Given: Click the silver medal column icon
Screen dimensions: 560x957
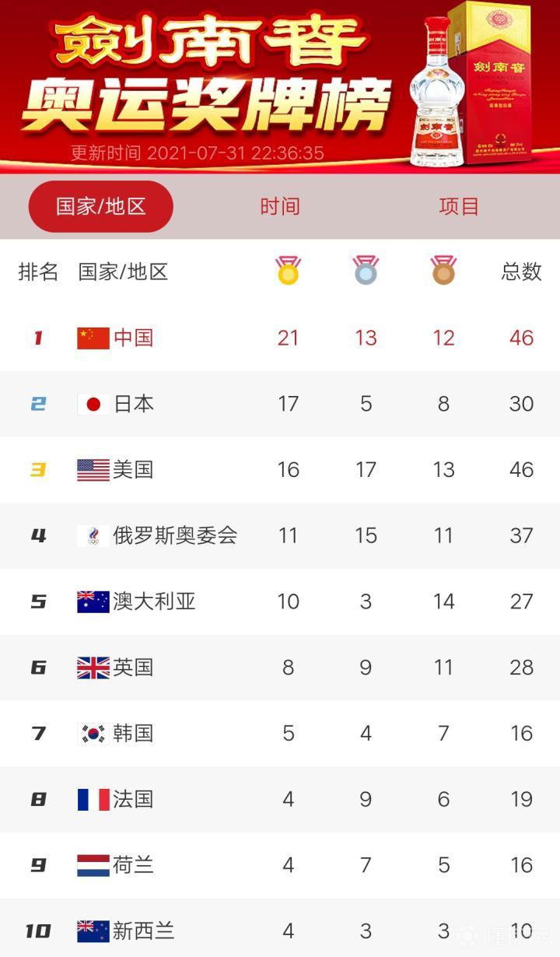Looking at the screenshot, I should click(366, 271).
